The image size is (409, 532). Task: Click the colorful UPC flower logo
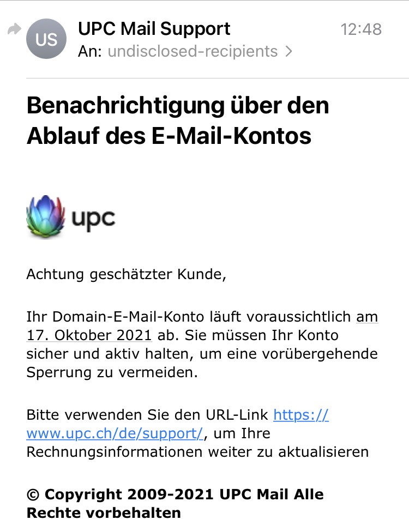coord(45,217)
